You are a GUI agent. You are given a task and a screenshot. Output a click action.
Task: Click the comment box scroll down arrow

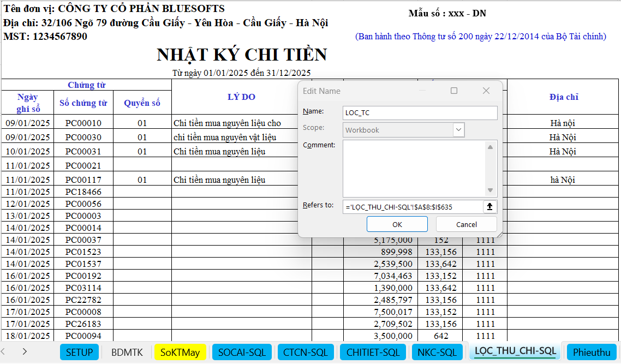tap(490, 190)
